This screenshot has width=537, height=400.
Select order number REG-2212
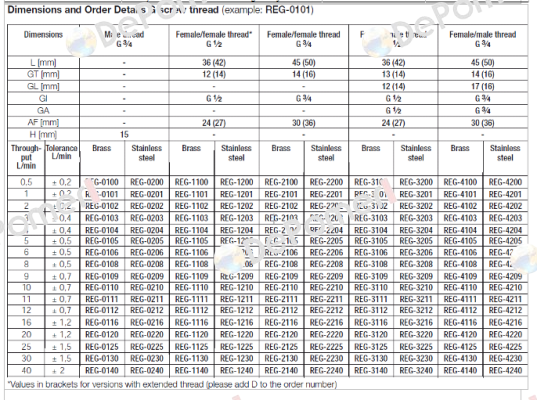pos(326,311)
